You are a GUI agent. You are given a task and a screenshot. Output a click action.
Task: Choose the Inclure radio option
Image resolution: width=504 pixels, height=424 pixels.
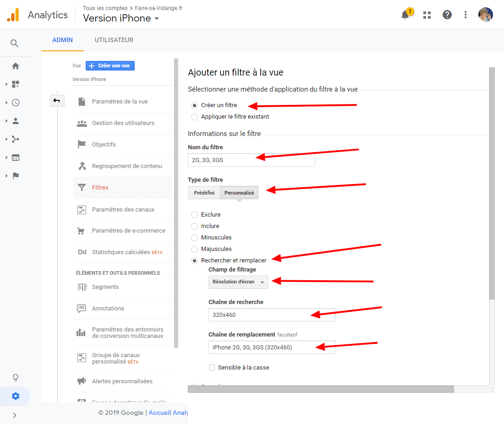pos(194,227)
